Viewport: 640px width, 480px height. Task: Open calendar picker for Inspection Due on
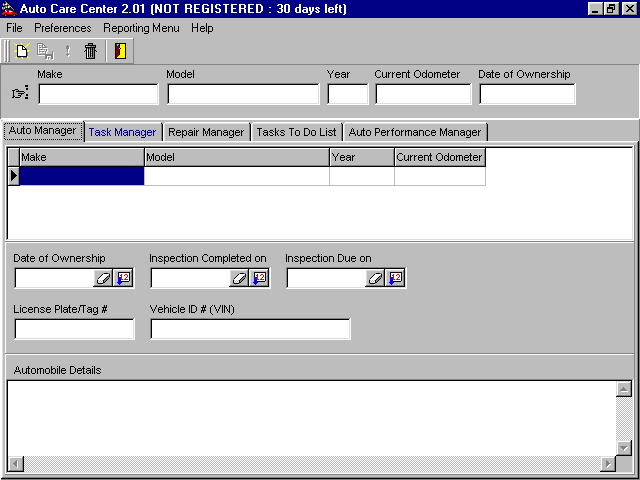pyautogui.click(x=395, y=279)
